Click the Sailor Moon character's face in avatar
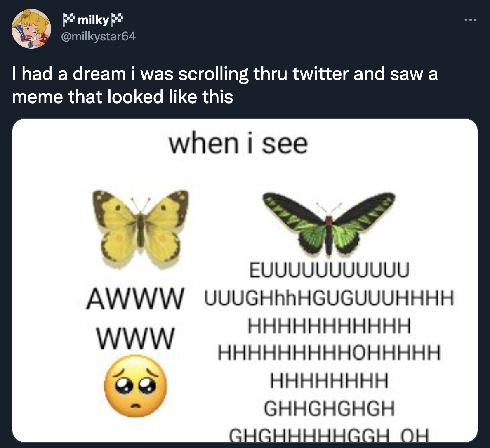The height and width of the screenshot is (448, 490). click(29, 30)
